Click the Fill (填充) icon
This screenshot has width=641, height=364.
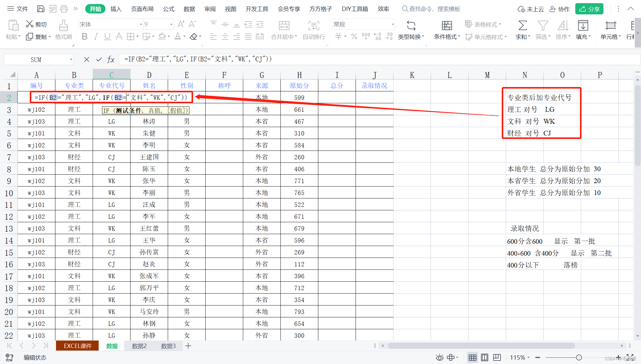tap(583, 25)
